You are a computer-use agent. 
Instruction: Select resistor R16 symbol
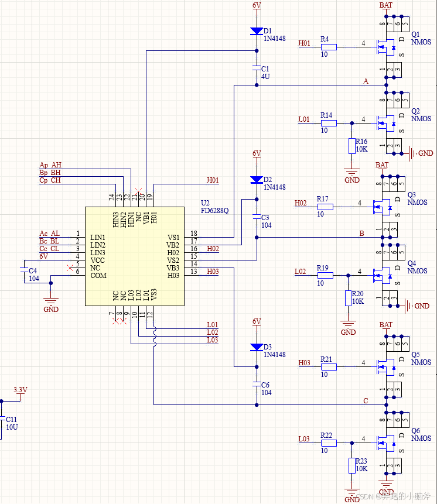352,146
